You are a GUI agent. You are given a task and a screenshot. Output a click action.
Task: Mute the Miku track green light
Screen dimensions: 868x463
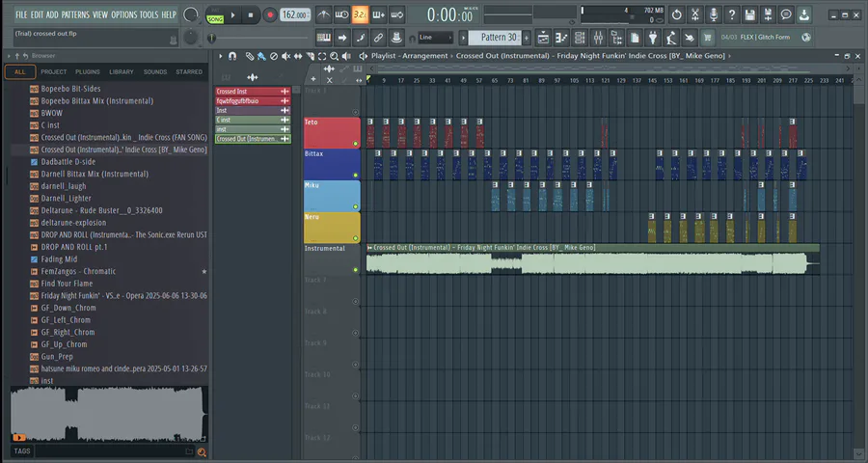point(355,207)
